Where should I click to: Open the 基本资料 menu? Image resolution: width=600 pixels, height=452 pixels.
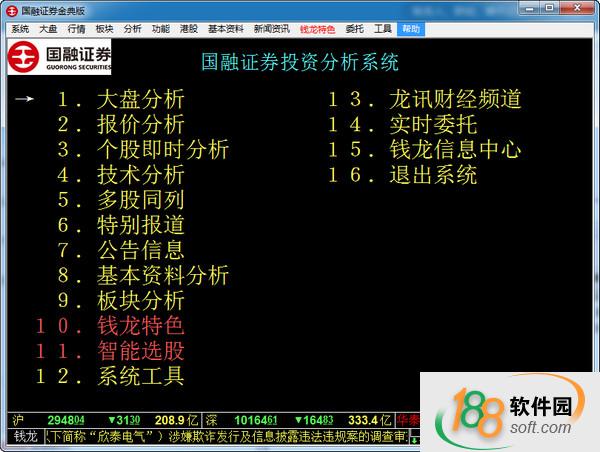(x=226, y=29)
